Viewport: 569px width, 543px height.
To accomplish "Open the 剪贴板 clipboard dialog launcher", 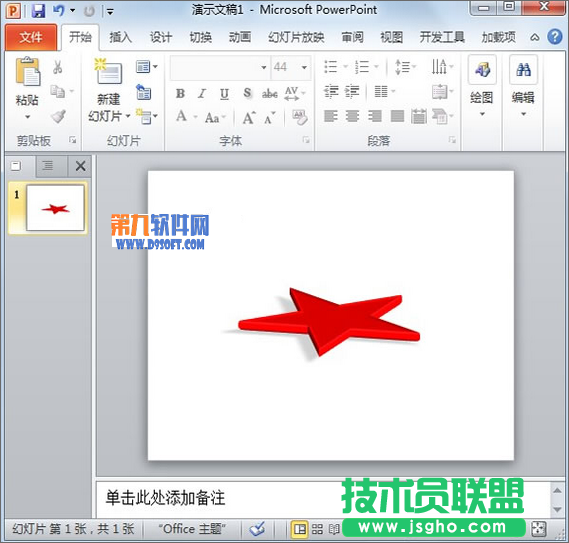I will 73,140.
